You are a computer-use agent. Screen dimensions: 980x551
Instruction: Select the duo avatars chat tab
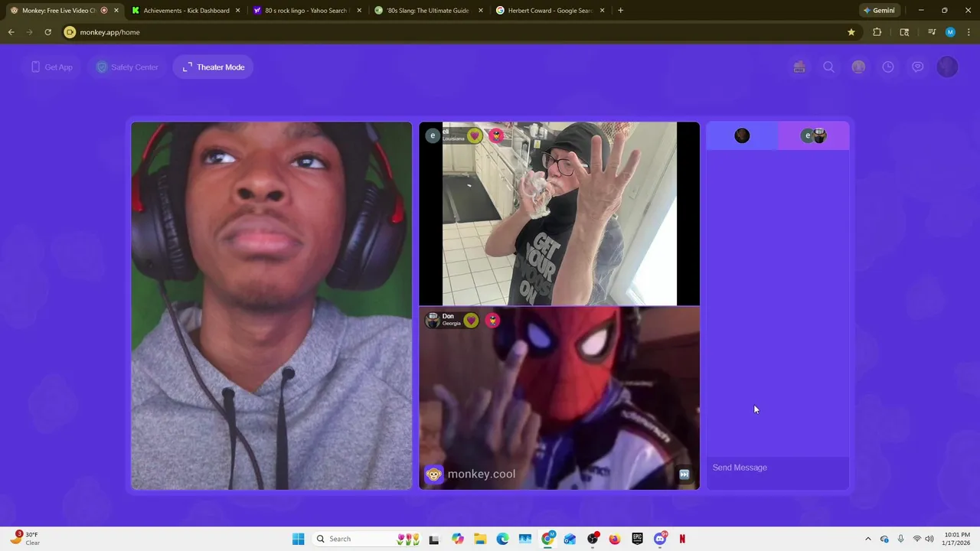coord(814,135)
